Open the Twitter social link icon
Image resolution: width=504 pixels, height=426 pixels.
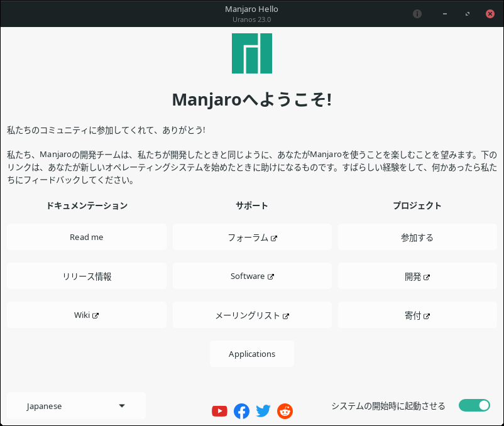263,411
